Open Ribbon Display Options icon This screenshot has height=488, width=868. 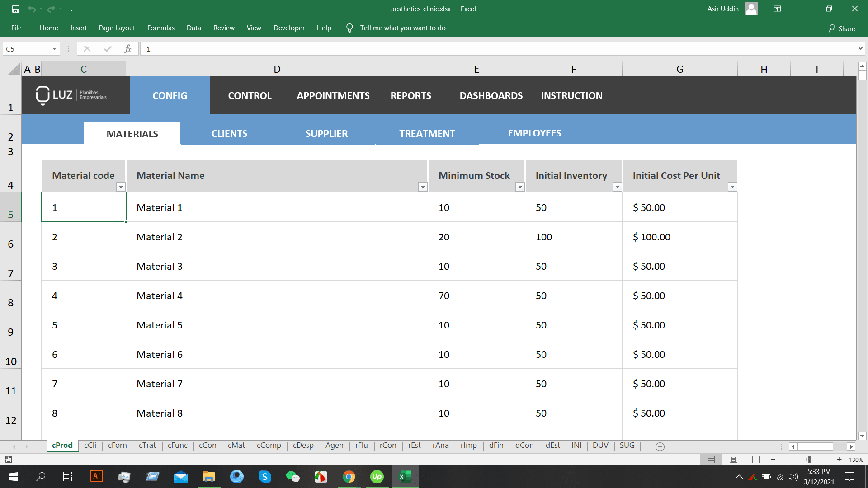coord(777,9)
